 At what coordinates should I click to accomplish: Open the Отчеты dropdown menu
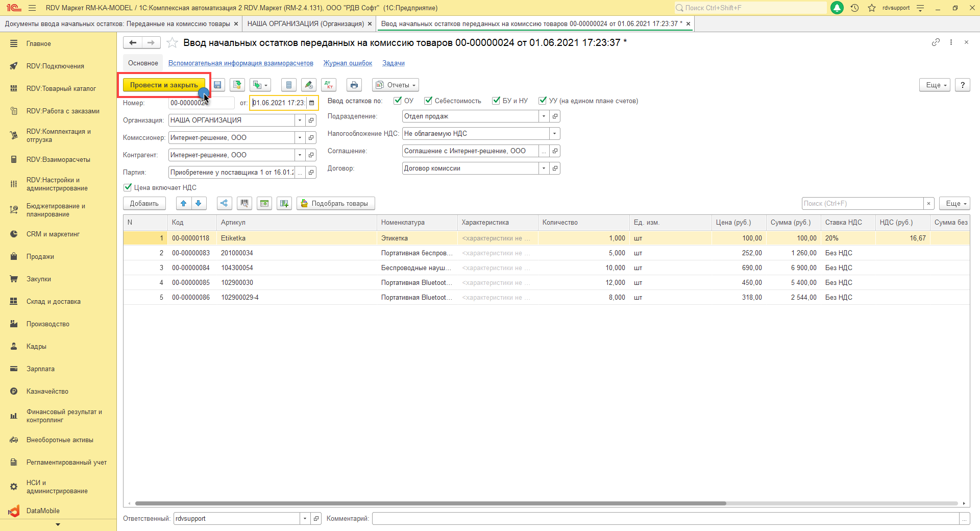[398, 85]
